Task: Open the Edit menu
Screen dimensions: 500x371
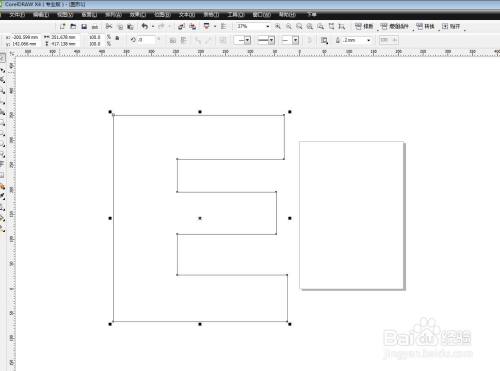Action: [x=41, y=15]
